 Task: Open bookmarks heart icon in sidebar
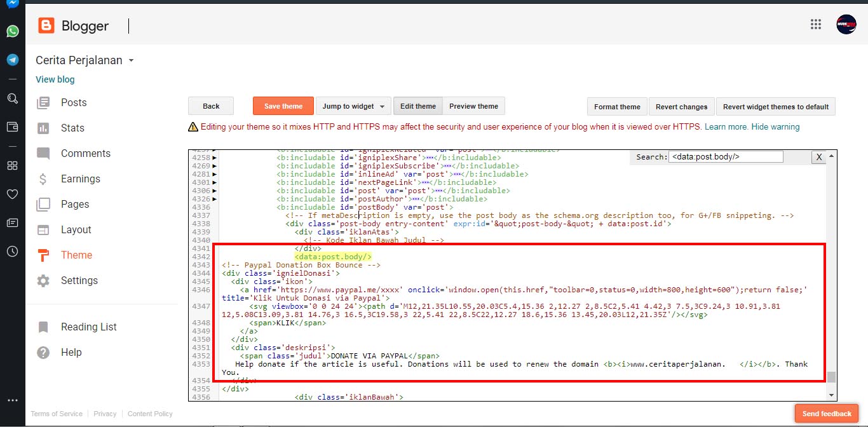[x=12, y=194]
